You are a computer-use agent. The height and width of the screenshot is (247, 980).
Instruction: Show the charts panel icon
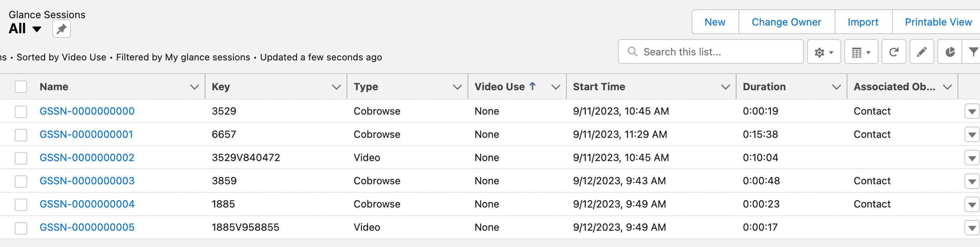(950, 52)
